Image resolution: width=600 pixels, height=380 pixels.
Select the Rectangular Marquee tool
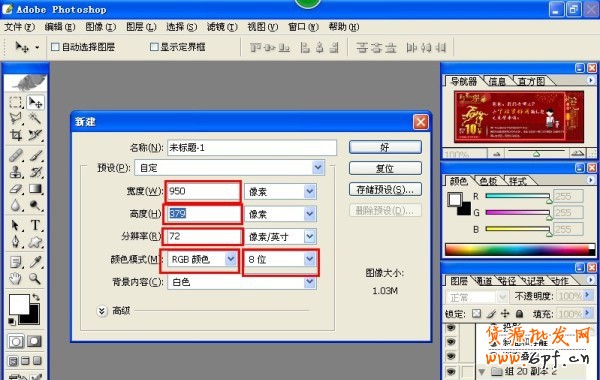pyautogui.click(x=16, y=102)
